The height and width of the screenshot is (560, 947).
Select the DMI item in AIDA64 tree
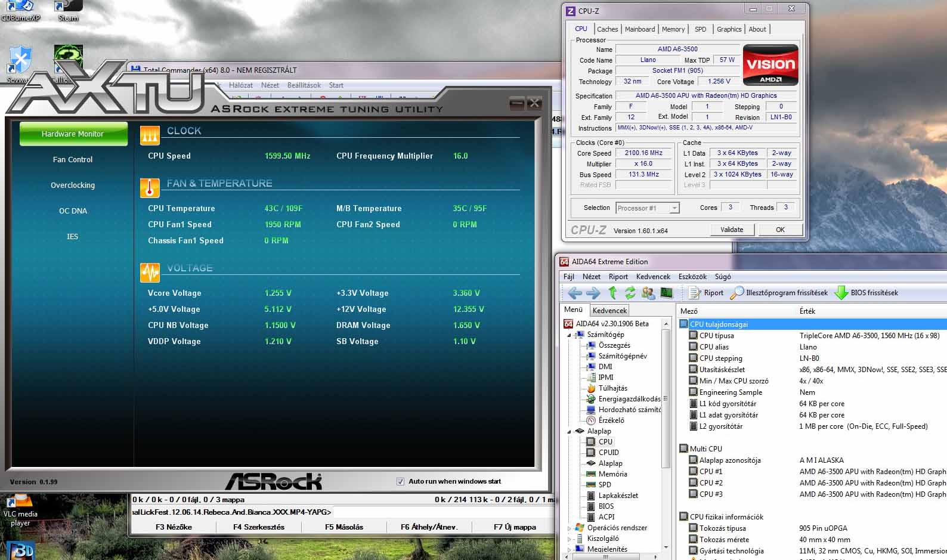(605, 367)
